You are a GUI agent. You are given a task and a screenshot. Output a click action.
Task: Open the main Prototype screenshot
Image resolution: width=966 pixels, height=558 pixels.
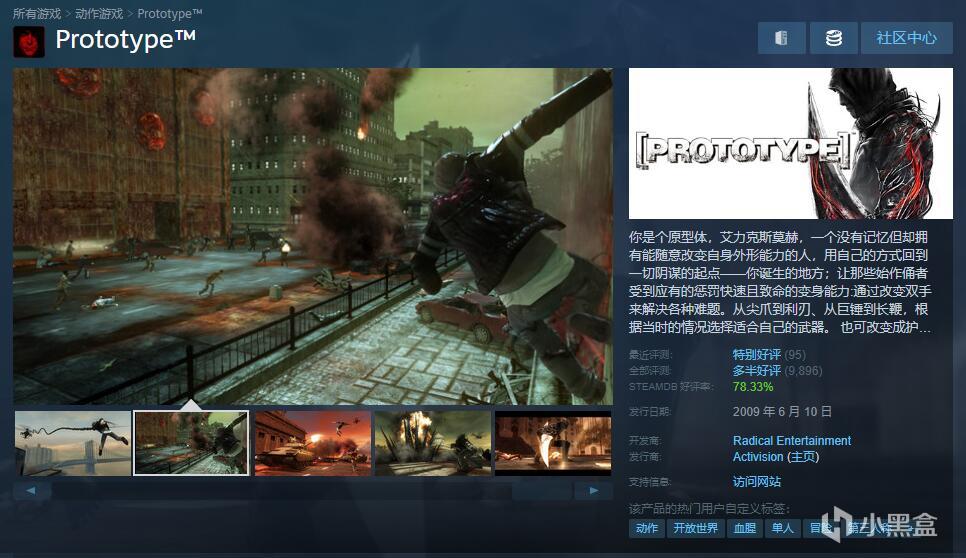313,237
